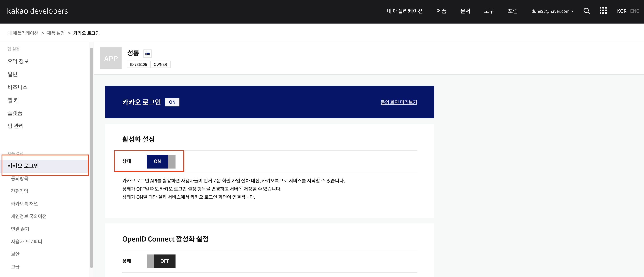Select 카카오톡 채널 in the sidebar
644x277 pixels.
click(x=24, y=203)
